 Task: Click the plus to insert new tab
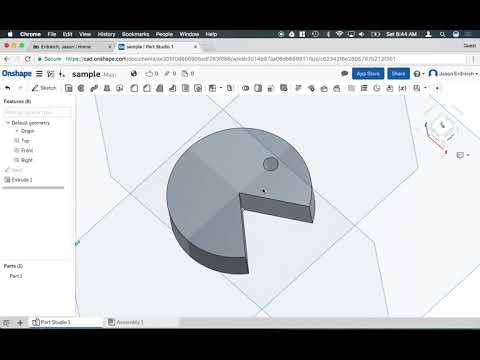pos(20,322)
